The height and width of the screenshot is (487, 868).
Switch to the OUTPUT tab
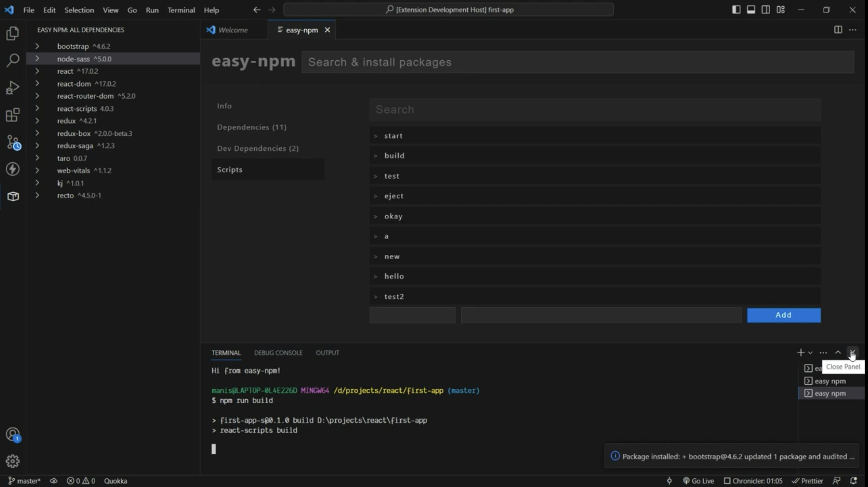(327, 353)
